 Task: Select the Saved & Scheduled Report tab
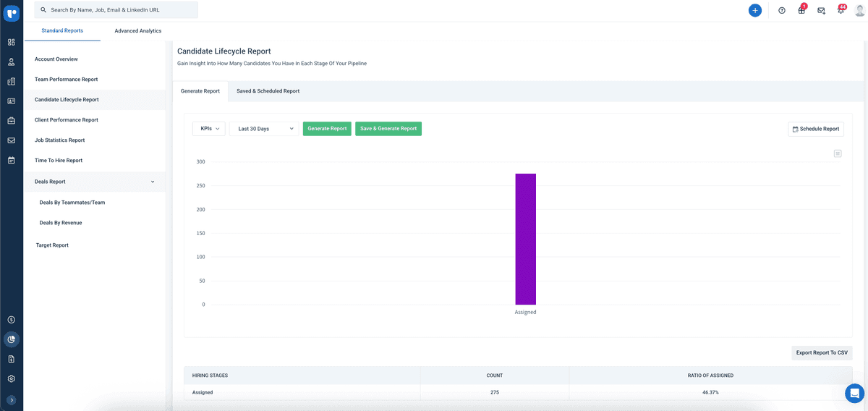pos(268,91)
